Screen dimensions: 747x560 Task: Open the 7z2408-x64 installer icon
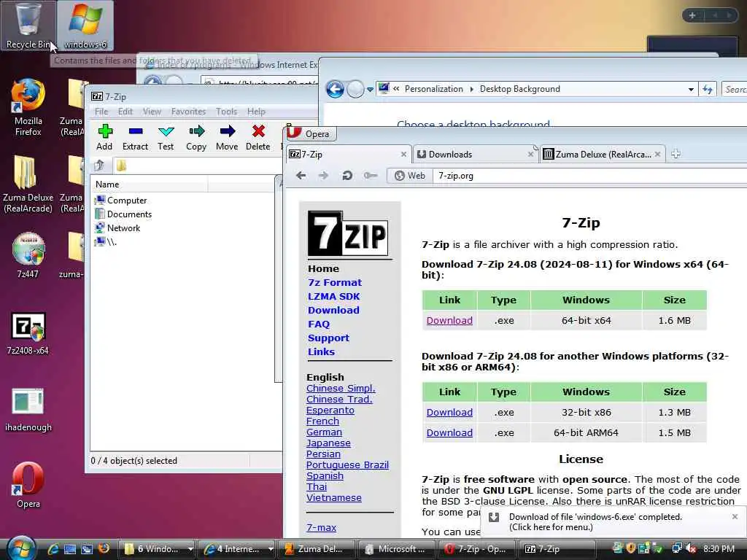click(28, 333)
